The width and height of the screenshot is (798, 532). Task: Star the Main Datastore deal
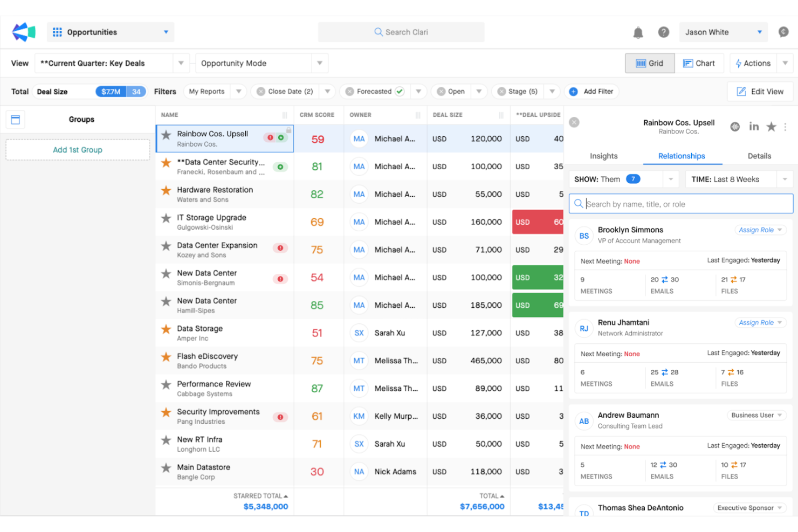coord(166,468)
